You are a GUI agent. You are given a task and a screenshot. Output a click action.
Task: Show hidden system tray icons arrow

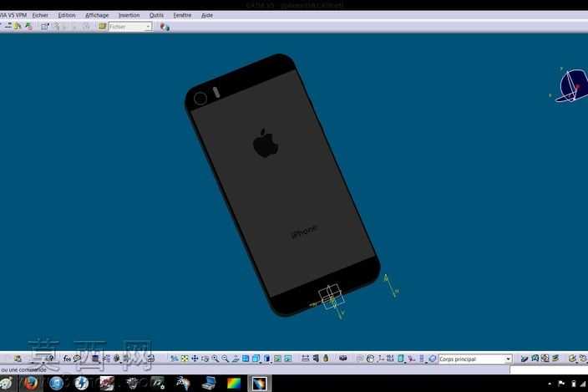(550, 384)
